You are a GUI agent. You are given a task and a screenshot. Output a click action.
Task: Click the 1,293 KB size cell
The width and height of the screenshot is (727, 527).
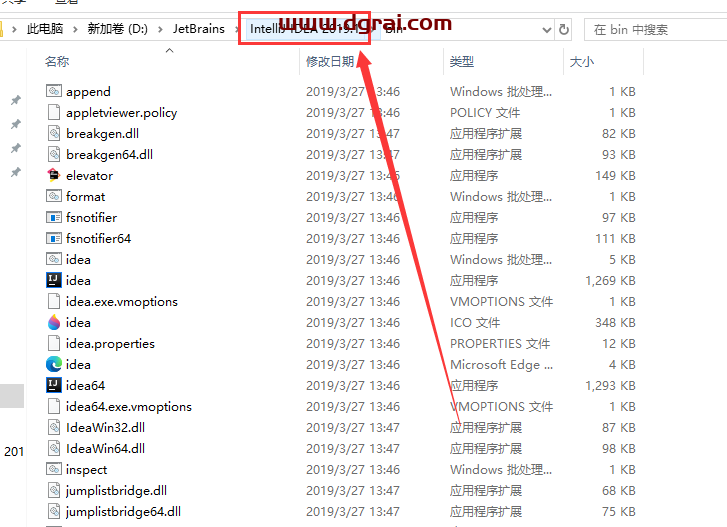pyautogui.click(x=610, y=386)
